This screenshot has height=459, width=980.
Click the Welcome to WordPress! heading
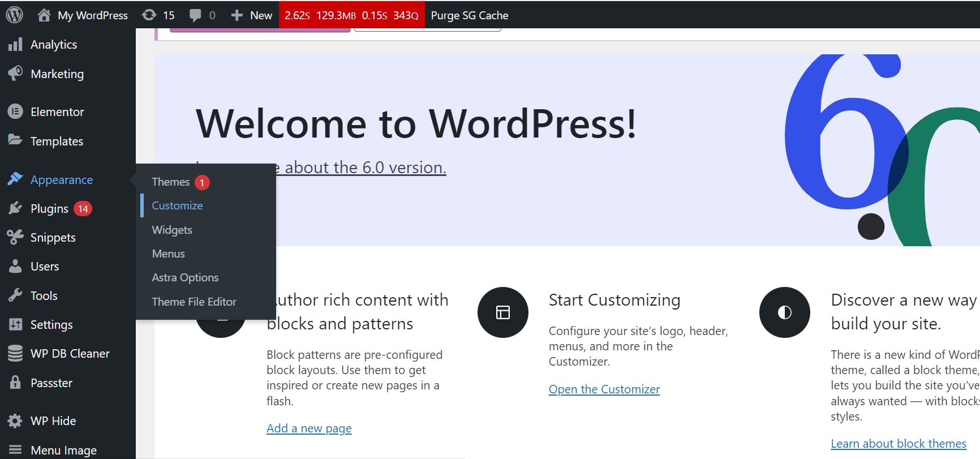tap(416, 123)
